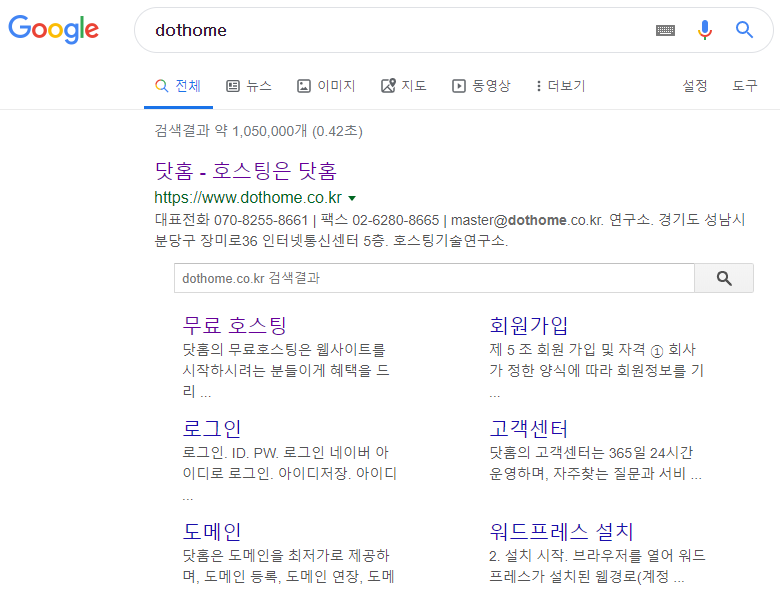
Task: Click the play icon of 동영상 tab
Action: point(459,86)
